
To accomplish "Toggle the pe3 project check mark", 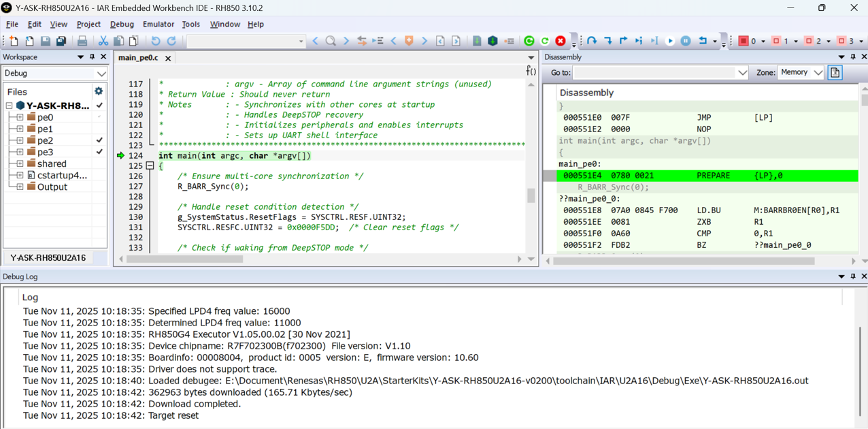I will pos(99,153).
